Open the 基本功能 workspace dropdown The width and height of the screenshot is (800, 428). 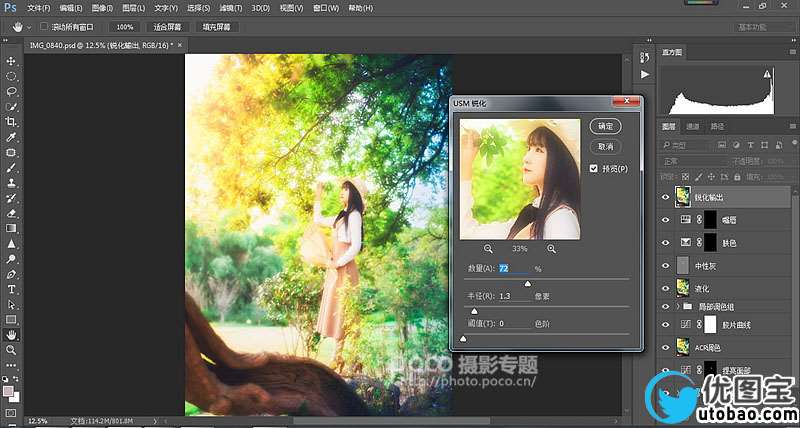763,27
